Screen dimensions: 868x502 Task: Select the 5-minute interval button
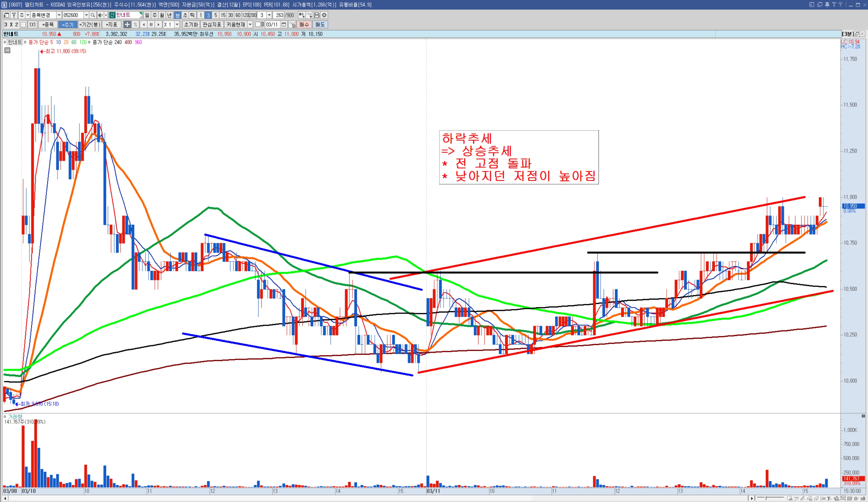(216, 15)
